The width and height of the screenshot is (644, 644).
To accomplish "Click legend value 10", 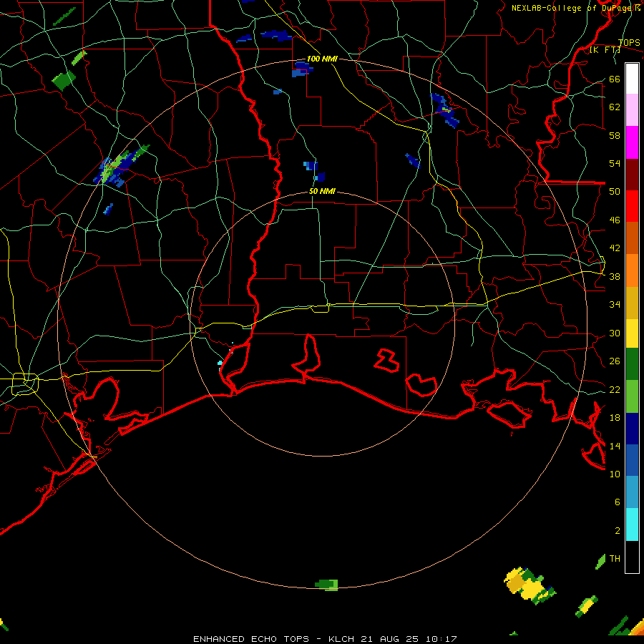I will pyautogui.click(x=615, y=474).
